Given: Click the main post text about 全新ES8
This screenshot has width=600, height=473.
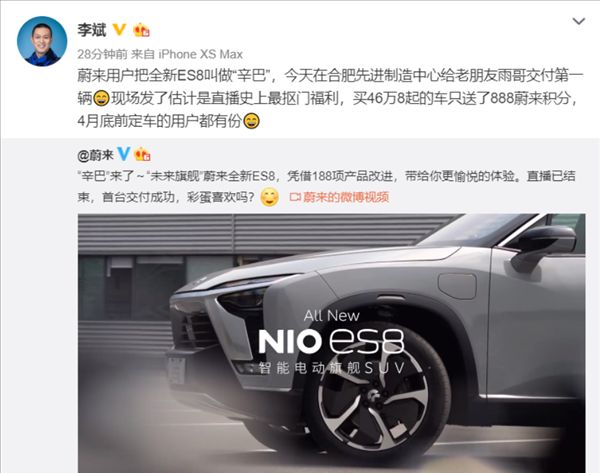Looking at the screenshot, I should (330, 98).
